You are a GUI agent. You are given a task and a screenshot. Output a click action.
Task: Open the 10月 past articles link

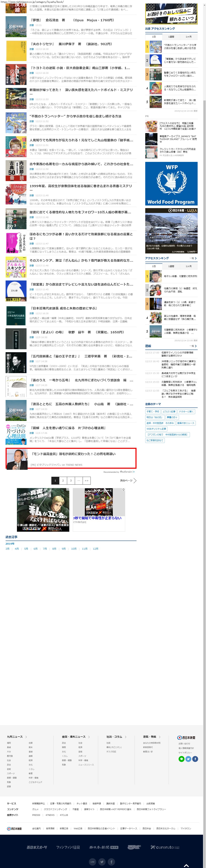click(x=73, y=549)
